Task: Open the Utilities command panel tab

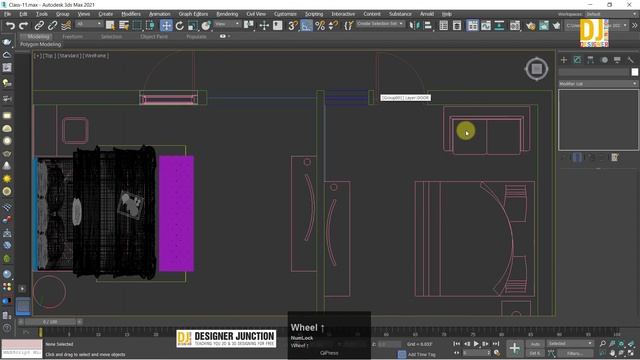Action: coord(631,60)
